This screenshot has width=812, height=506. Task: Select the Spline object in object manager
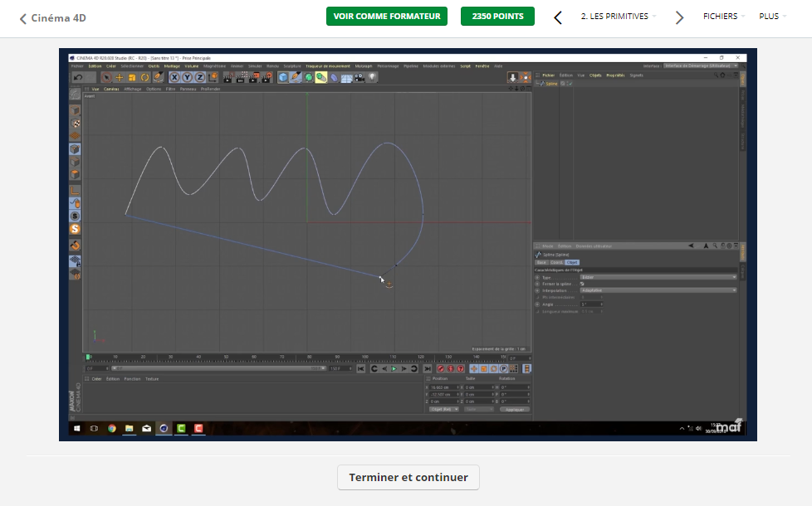point(551,84)
